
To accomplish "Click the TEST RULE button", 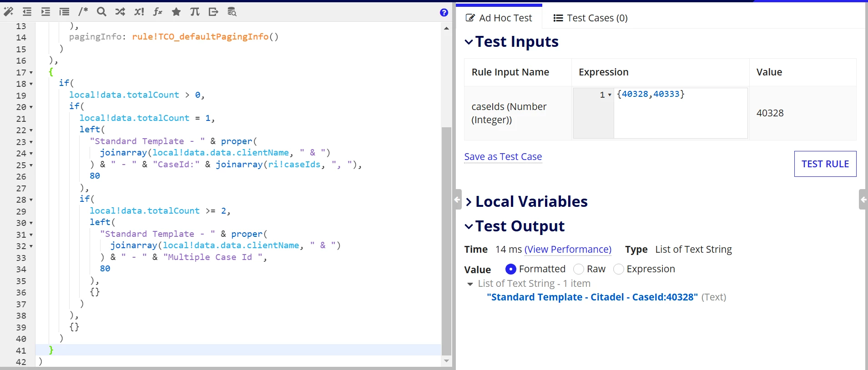I will 825,164.
